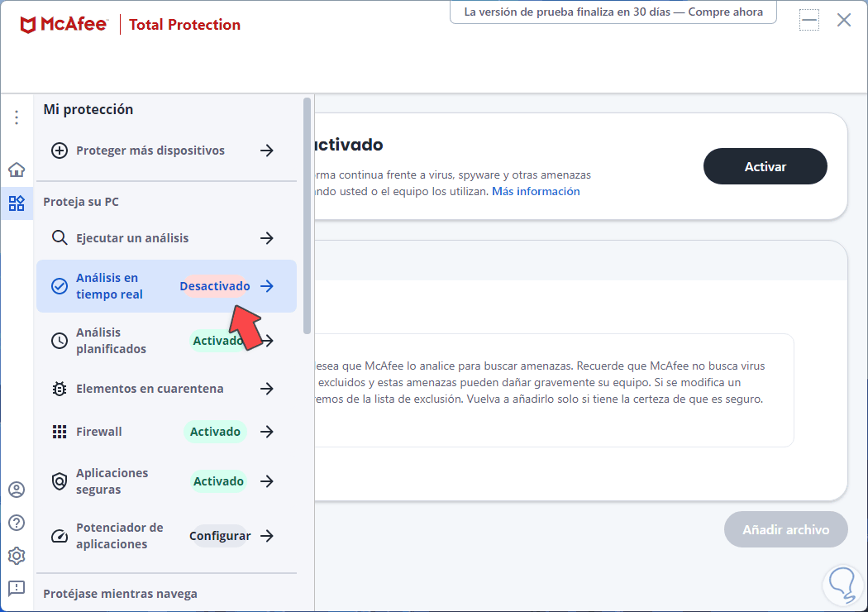Click Proteja su PC section label
This screenshot has height=612, width=868.
[81, 202]
